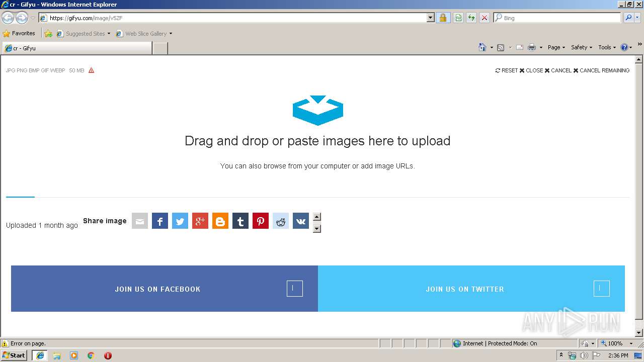The height and width of the screenshot is (362, 644).
Task: Click the share icons scroll up arrow
Action: click(316, 217)
